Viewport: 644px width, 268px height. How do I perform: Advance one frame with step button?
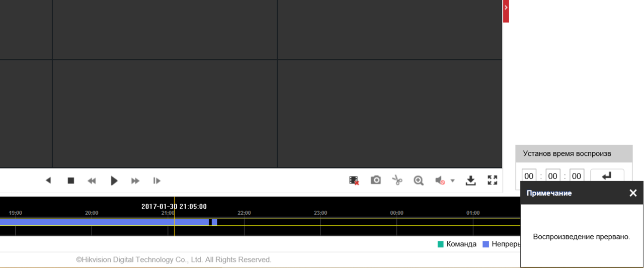click(x=157, y=181)
